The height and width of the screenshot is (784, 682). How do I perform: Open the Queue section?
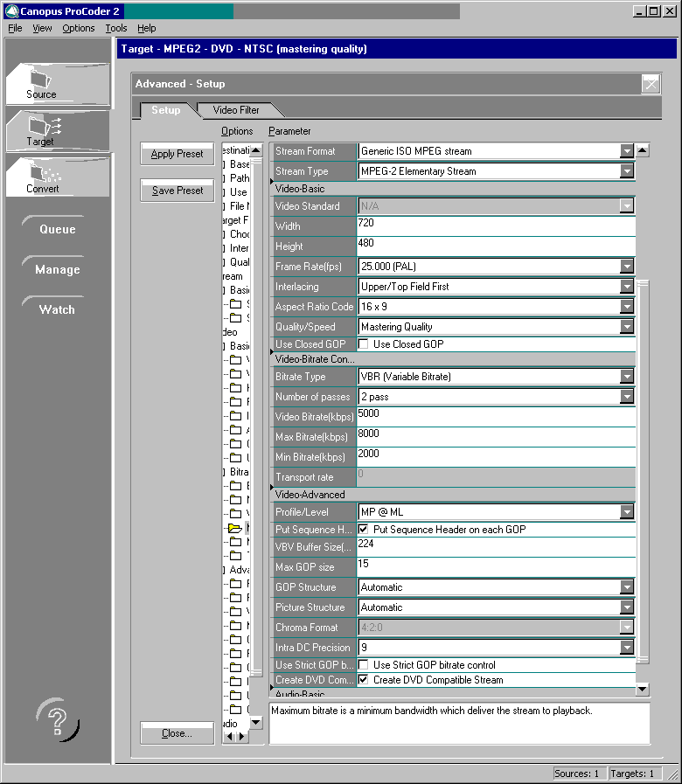point(58,229)
